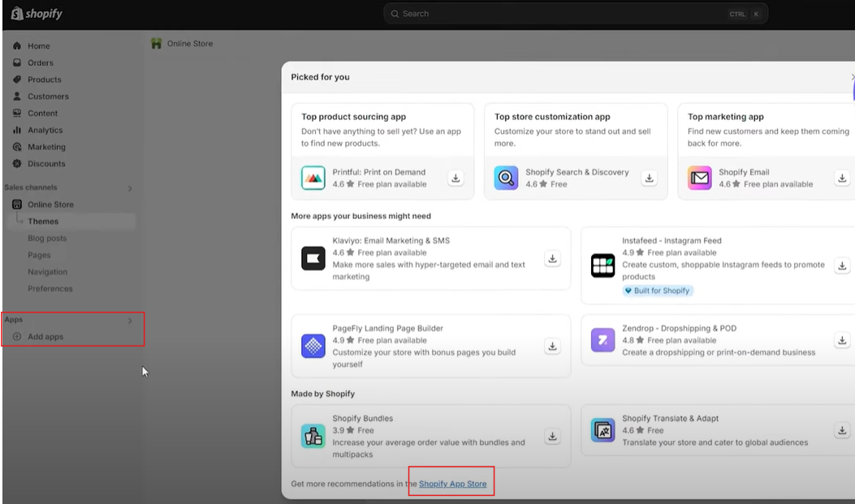Click the Online Store header icon
This screenshot has height=504, width=855.
157,44
